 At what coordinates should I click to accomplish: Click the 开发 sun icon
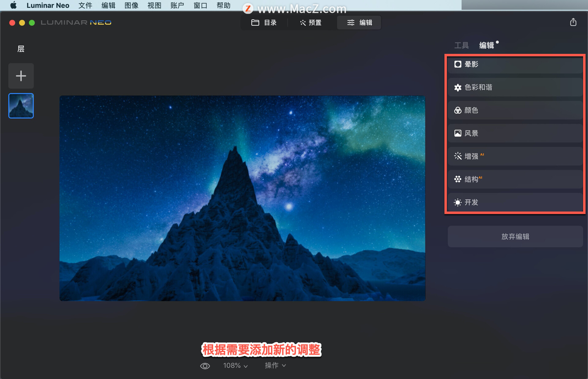[458, 202]
